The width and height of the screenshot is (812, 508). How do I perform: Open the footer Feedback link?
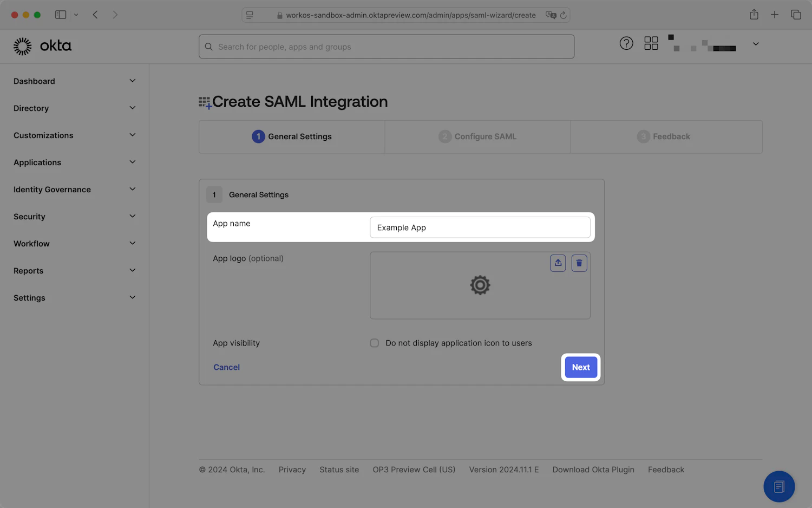click(x=666, y=470)
